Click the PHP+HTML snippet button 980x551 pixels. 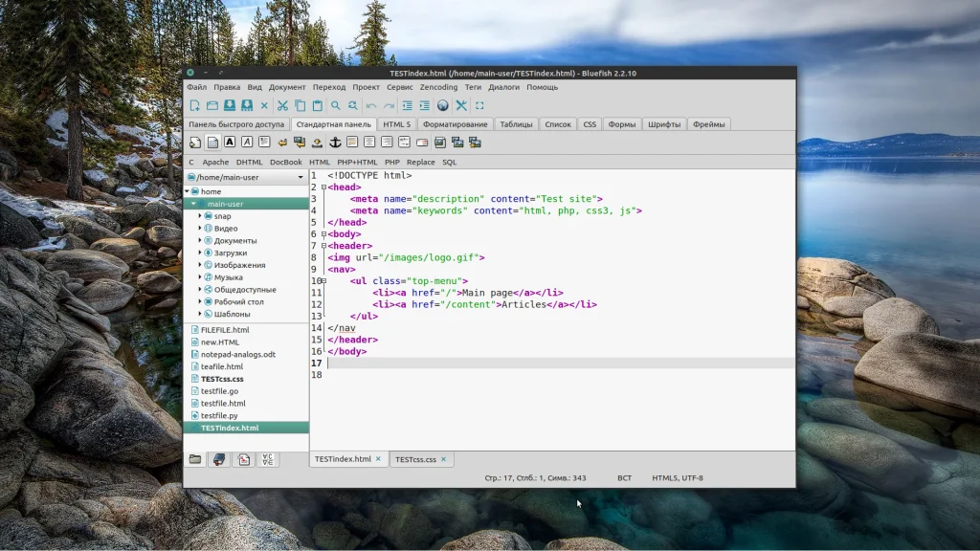point(357,163)
